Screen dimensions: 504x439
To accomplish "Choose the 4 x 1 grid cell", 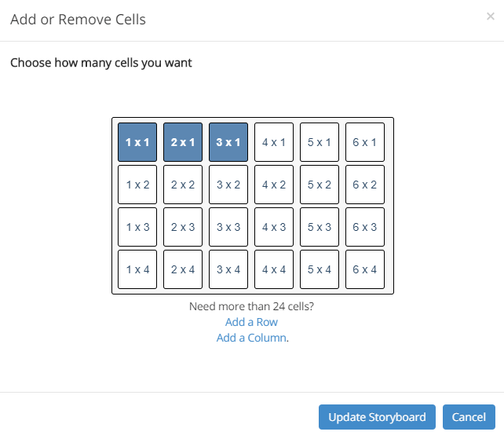I will pos(274,143).
